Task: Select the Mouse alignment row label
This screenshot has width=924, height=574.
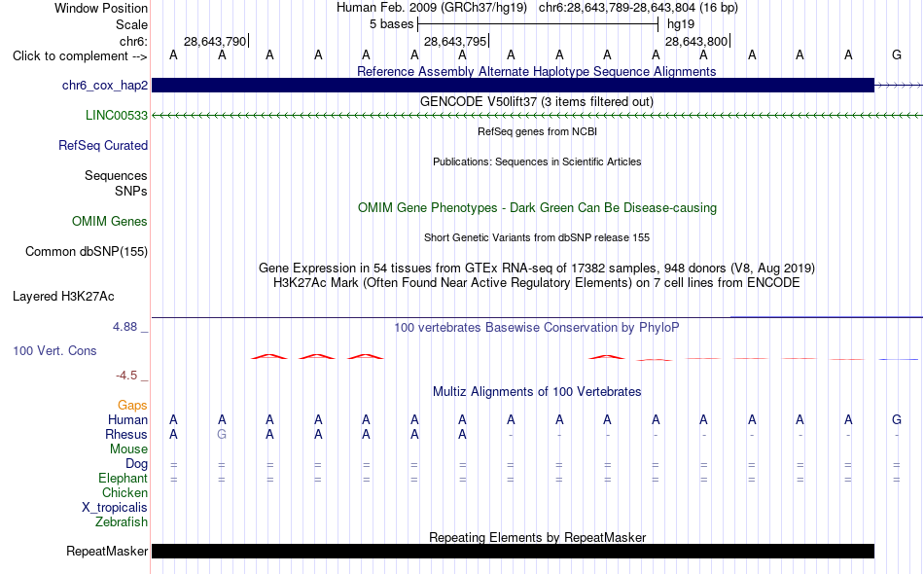Action: pyautogui.click(x=128, y=449)
